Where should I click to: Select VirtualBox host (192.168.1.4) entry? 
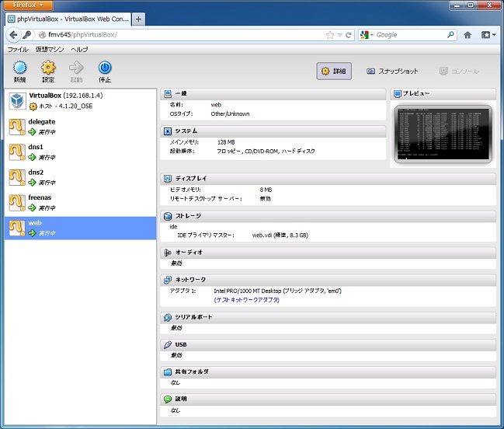coord(80,101)
